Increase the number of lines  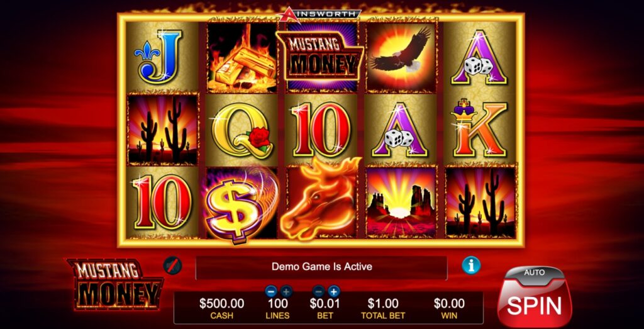tap(286, 292)
